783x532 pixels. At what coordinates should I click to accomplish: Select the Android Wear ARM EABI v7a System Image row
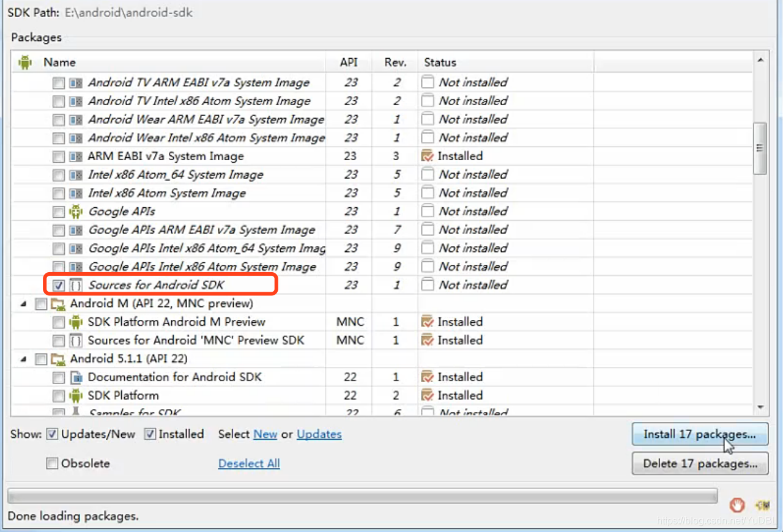point(383,119)
